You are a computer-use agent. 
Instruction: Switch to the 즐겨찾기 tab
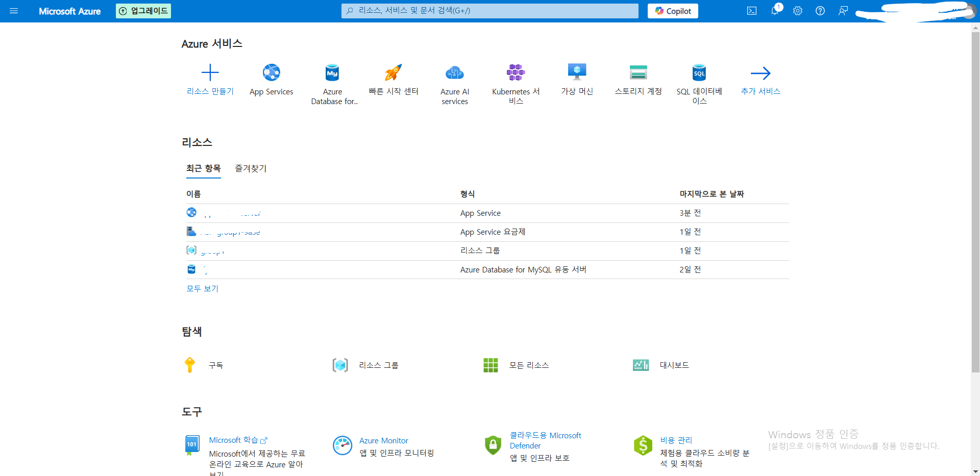coord(251,168)
